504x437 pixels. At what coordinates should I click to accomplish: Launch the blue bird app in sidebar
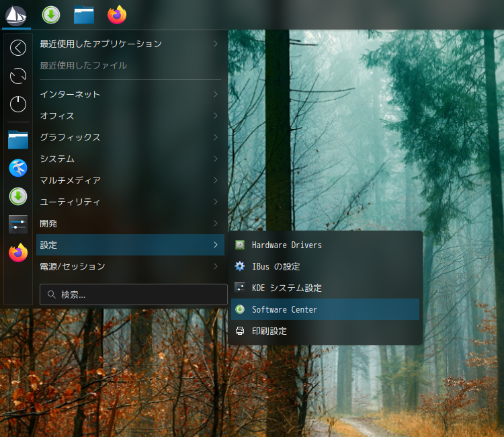18,168
